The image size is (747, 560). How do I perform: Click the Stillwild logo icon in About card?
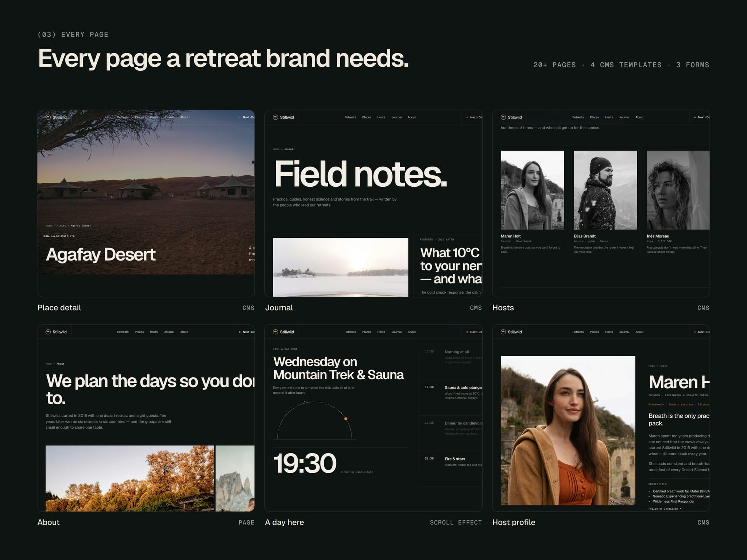tap(48, 332)
